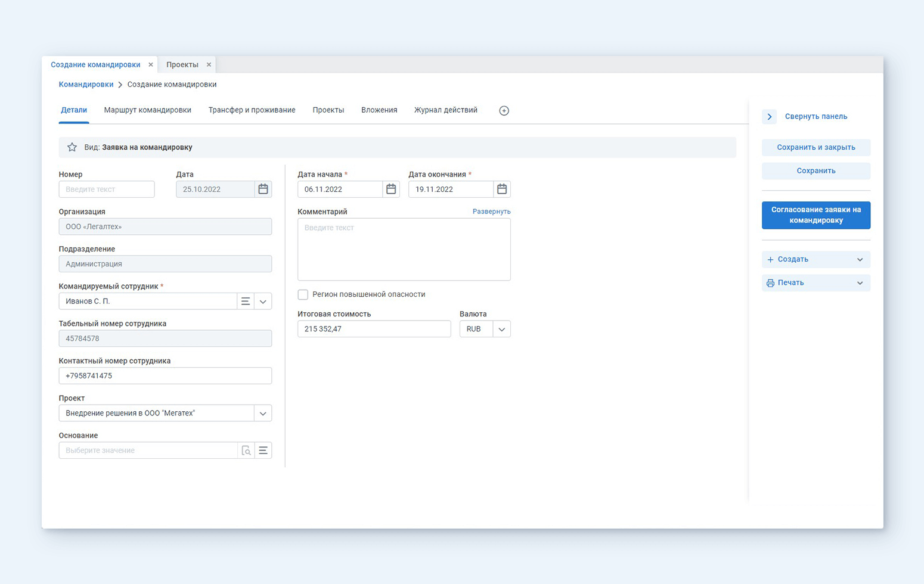
Task: Click search document icon in Основание field
Action: coord(246,451)
